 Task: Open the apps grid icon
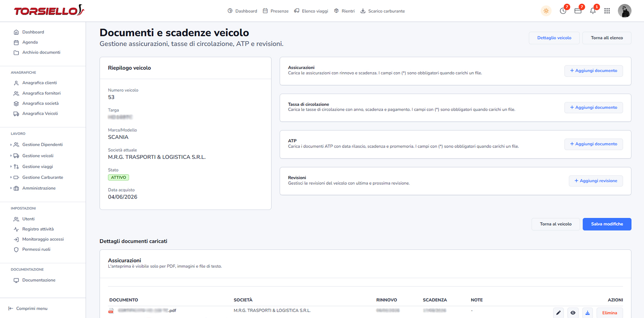click(607, 11)
